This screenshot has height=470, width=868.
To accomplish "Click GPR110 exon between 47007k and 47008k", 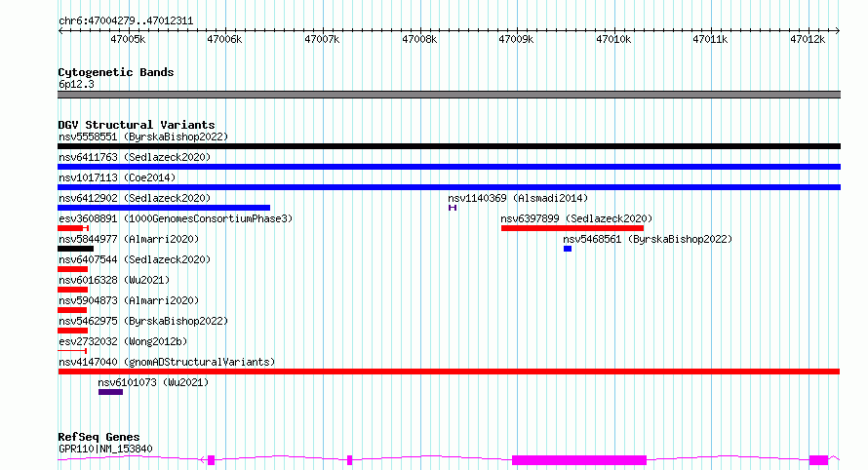I will (x=349, y=460).
